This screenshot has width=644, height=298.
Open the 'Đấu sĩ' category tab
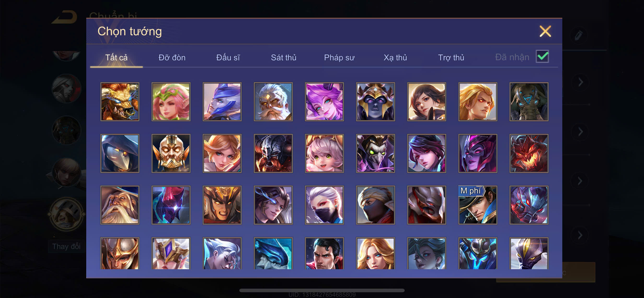pyautogui.click(x=228, y=58)
